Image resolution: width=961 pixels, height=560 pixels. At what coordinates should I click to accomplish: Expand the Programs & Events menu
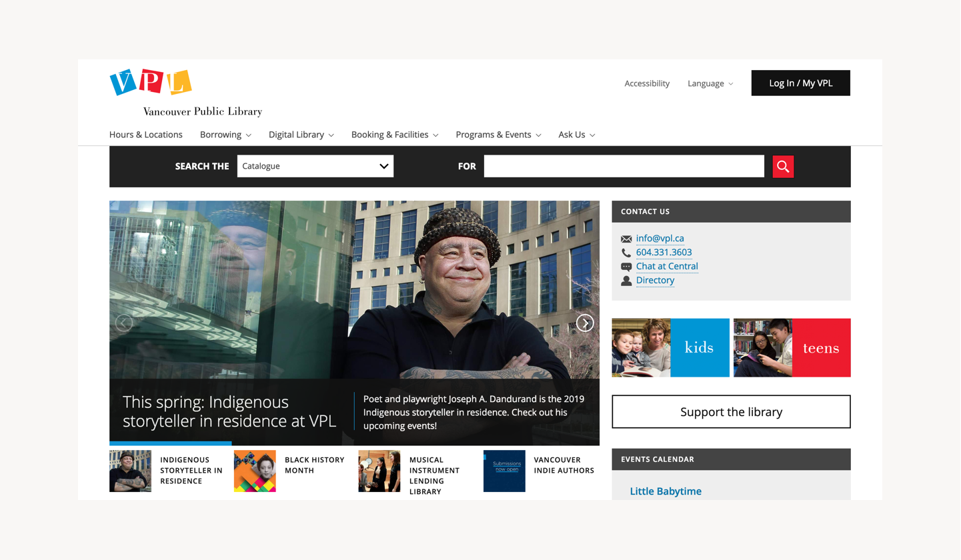tap(498, 135)
